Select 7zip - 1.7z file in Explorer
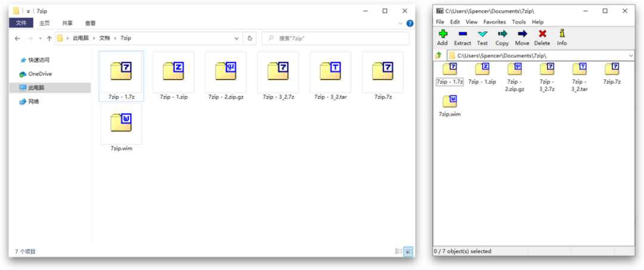Screen dimensions: 644x270 click(x=122, y=76)
